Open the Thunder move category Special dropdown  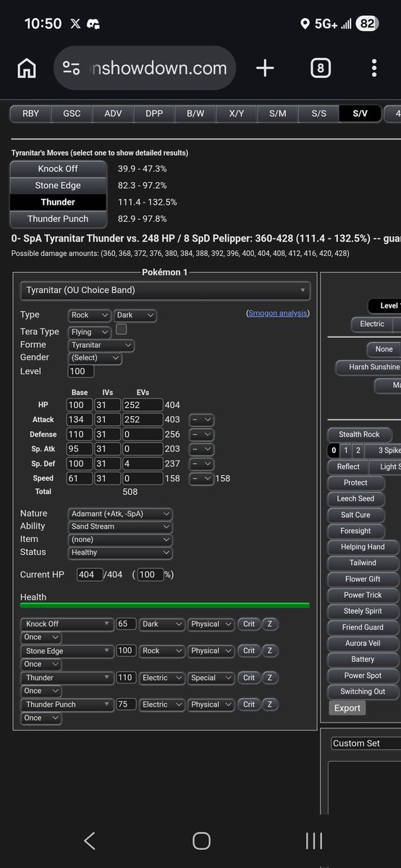click(x=211, y=678)
